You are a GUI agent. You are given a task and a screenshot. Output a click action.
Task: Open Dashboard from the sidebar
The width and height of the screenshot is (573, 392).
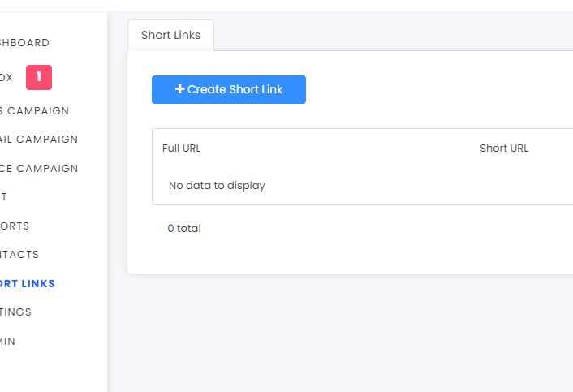[x=24, y=43]
